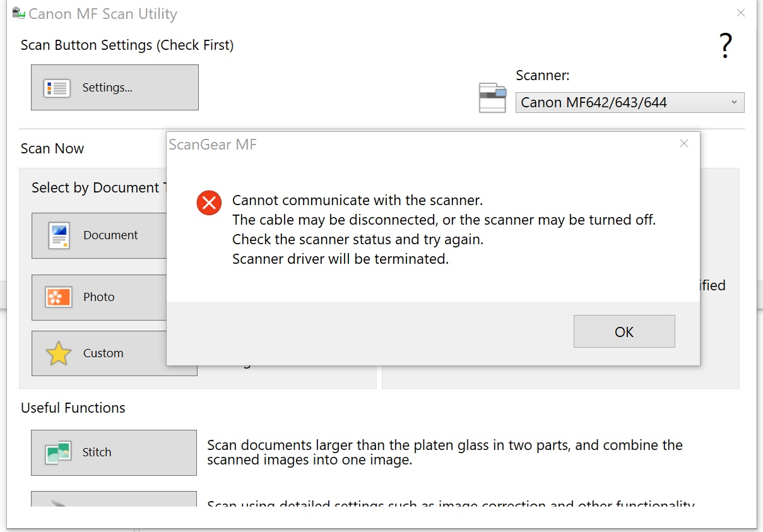Screen dimensions: 763x532
Task: Click the scanner device icon beside the Scanner label
Action: tap(492, 98)
